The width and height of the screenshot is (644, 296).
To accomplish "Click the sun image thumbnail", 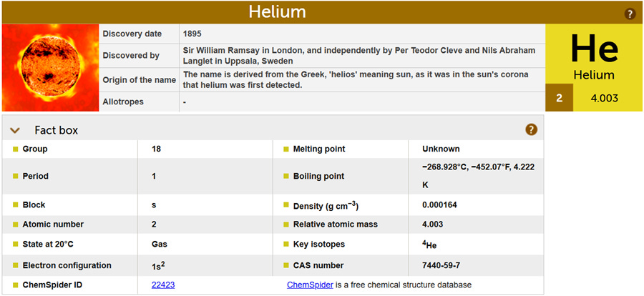I will (x=50, y=68).
